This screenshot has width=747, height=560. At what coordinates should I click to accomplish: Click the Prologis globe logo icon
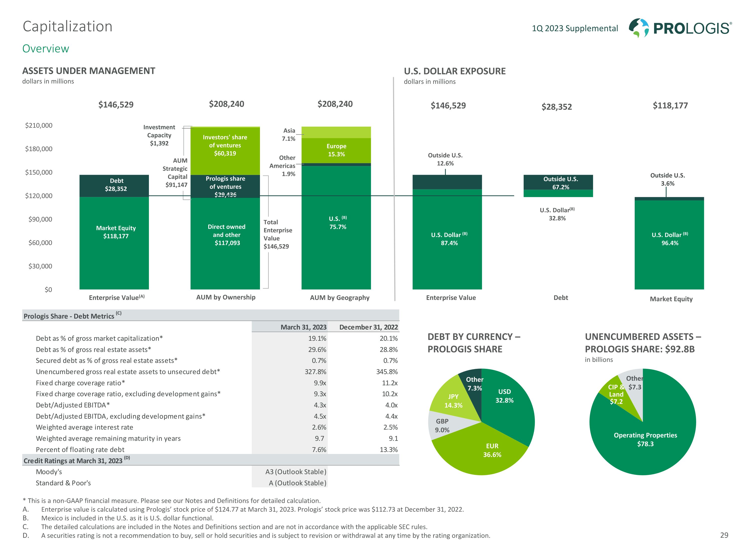pyautogui.click(x=639, y=28)
